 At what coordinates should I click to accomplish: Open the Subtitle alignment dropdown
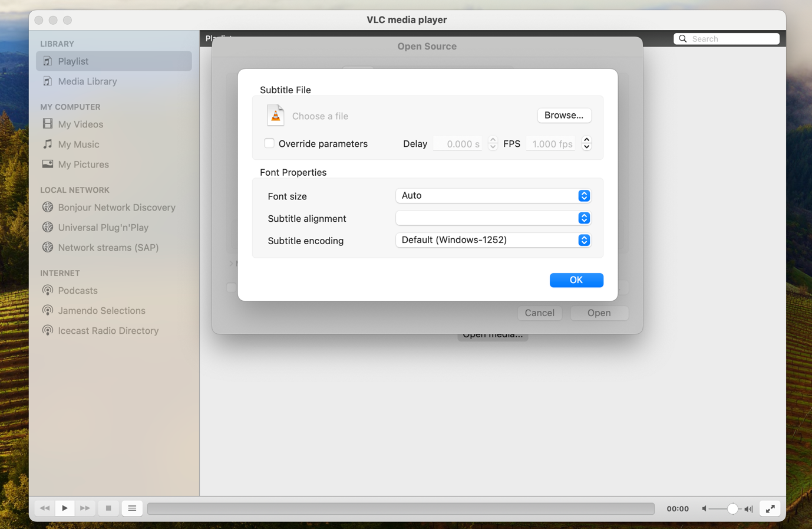click(493, 218)
